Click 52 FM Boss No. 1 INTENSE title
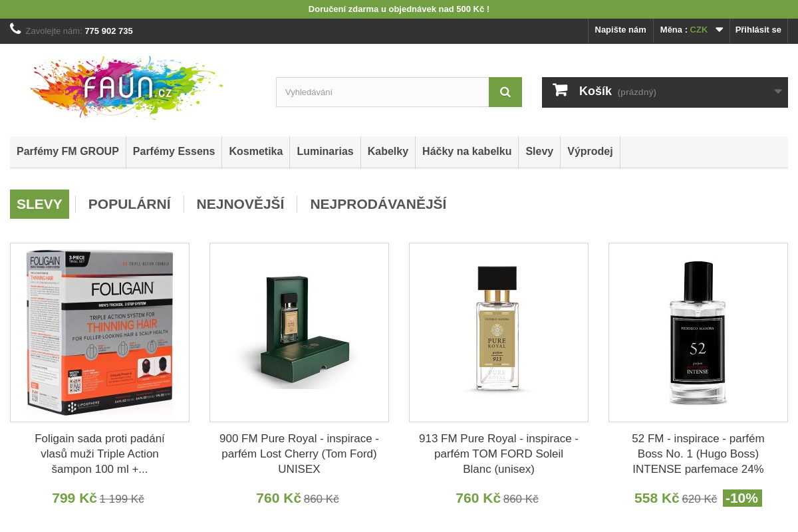798x532 pixels. pos(698,454)
